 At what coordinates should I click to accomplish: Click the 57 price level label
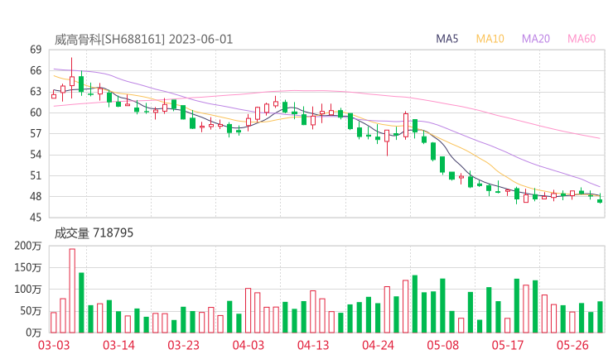(x=36, y=133)
